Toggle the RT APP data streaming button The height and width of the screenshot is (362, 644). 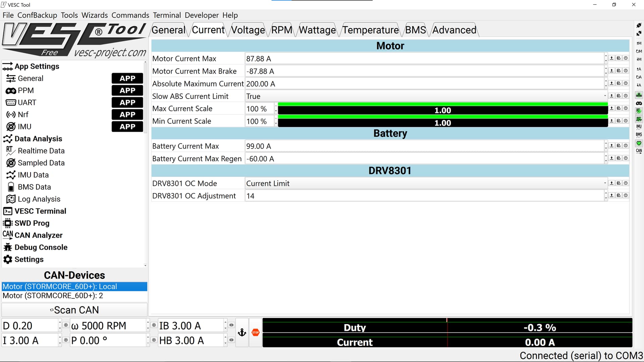(x=639, y=119)
